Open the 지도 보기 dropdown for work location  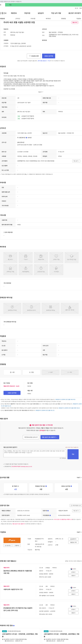coord(76,161)
